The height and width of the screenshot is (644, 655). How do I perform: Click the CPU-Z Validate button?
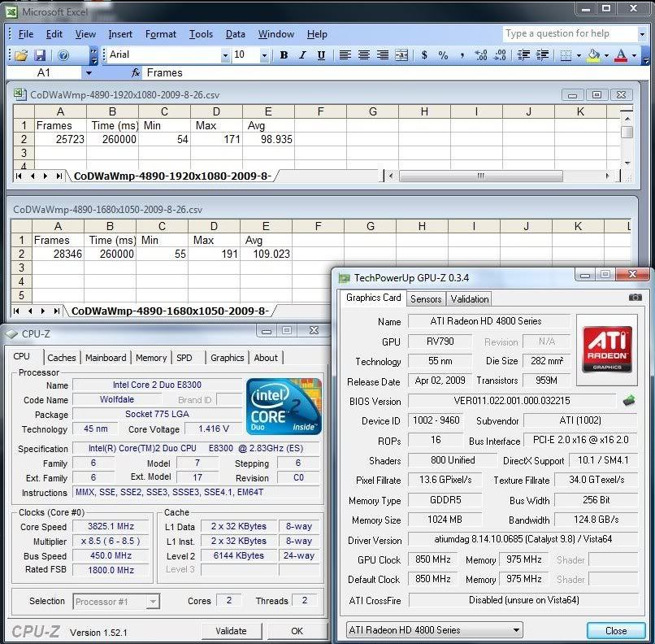click(x=231, y=631)
